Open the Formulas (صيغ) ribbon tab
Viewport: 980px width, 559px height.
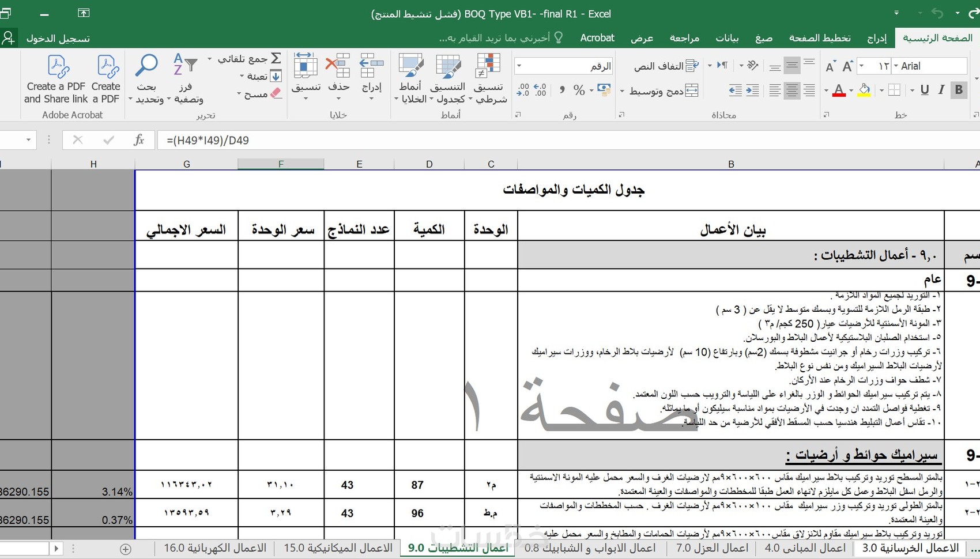(764, 38)
